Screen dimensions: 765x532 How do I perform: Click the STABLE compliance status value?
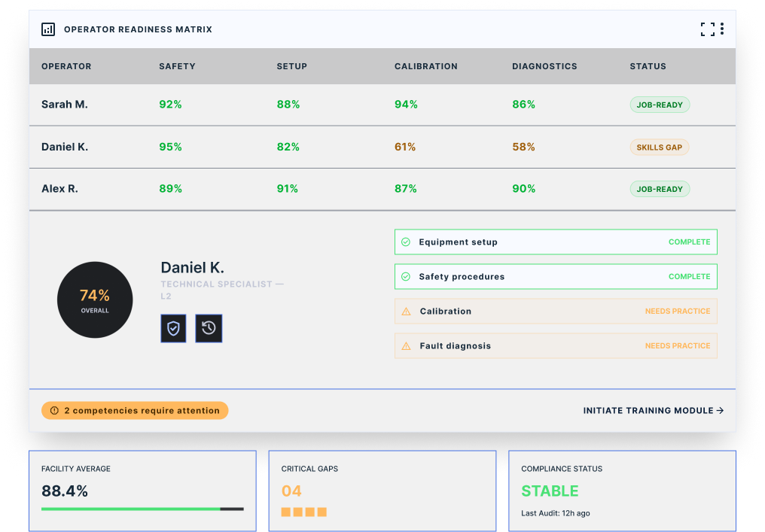[x=550, y=491]
